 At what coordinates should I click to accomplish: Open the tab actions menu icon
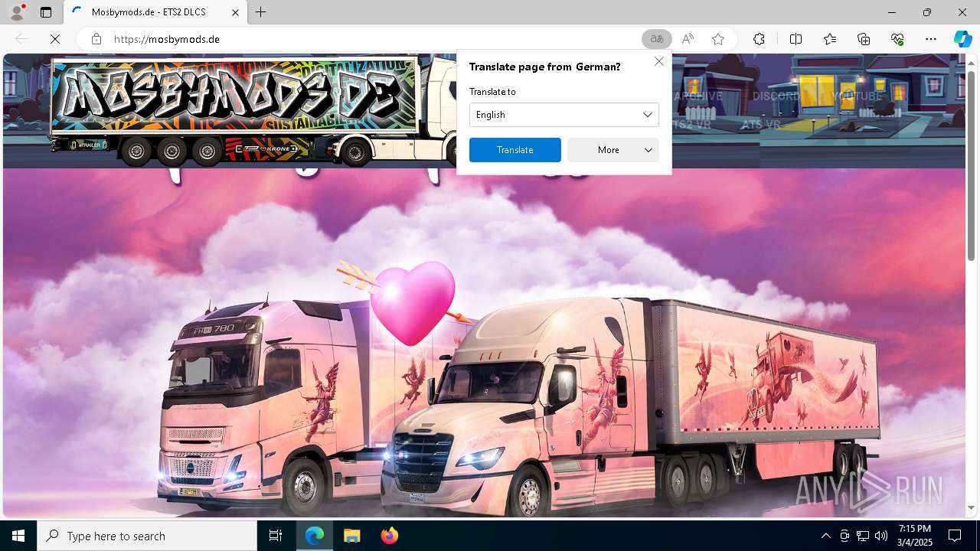click(x=46, y=12)
